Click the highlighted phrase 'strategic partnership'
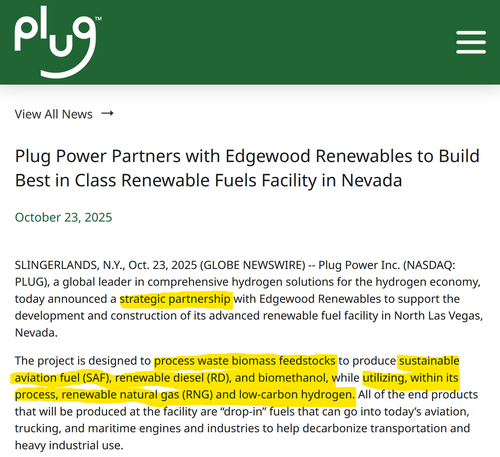This screenshot has width=500, height=457. [175, 299]
